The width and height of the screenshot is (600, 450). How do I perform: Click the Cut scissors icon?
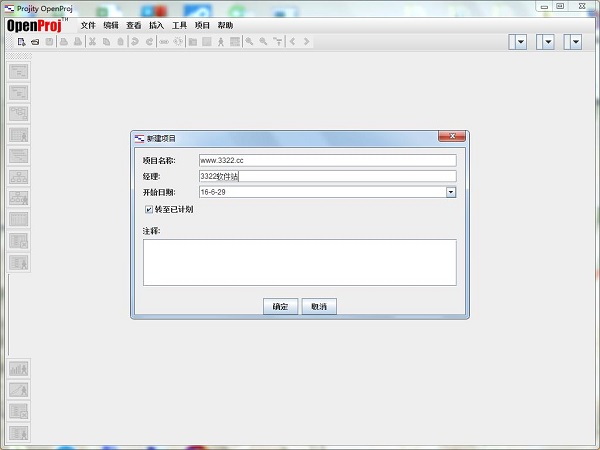92,42
